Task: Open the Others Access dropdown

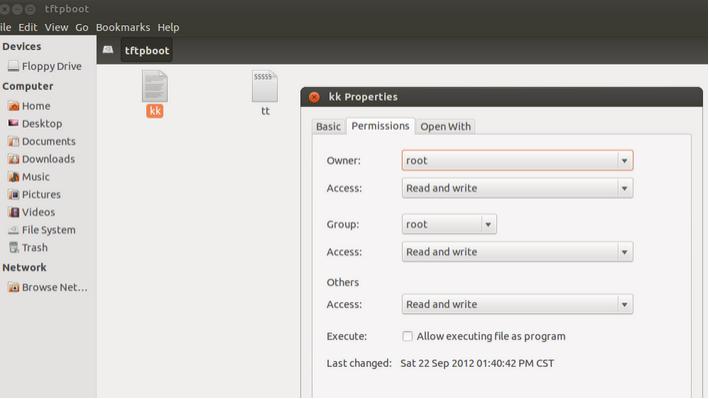Action: (517, 304)
